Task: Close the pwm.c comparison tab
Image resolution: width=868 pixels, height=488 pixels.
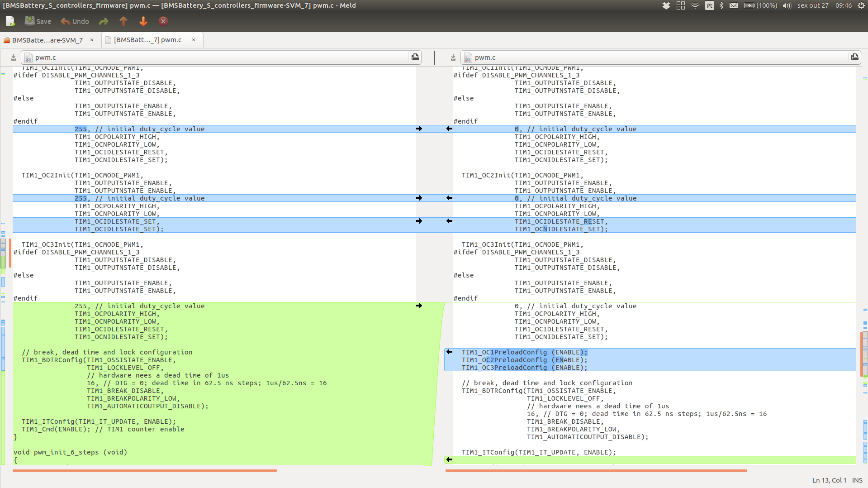Action: click(x=194, y=40)
